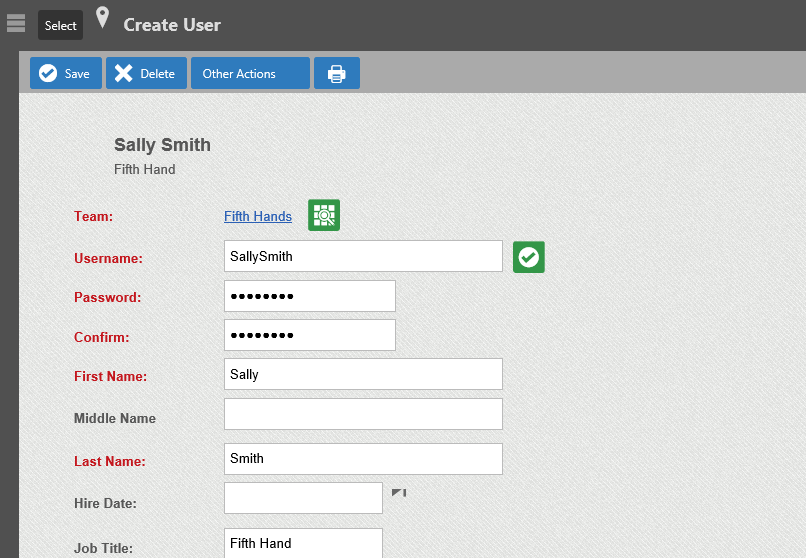Expand the Other Actions menu

click(x=250, y=73)
